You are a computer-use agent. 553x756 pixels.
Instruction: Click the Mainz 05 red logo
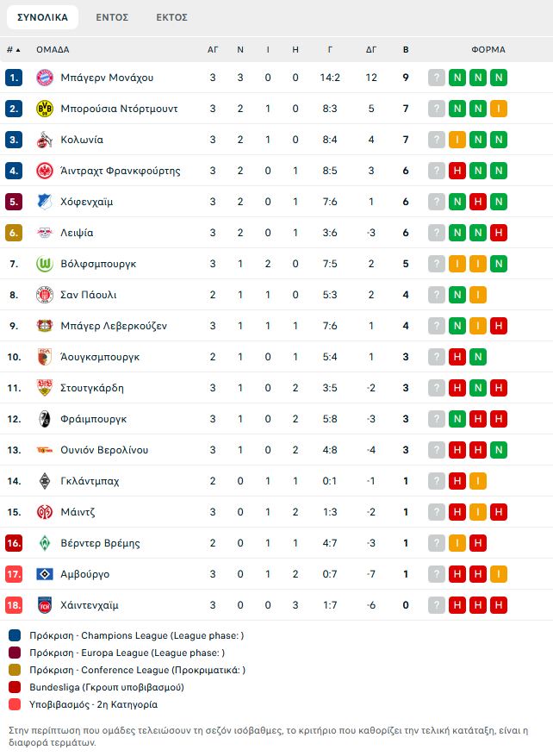(45, 512)
